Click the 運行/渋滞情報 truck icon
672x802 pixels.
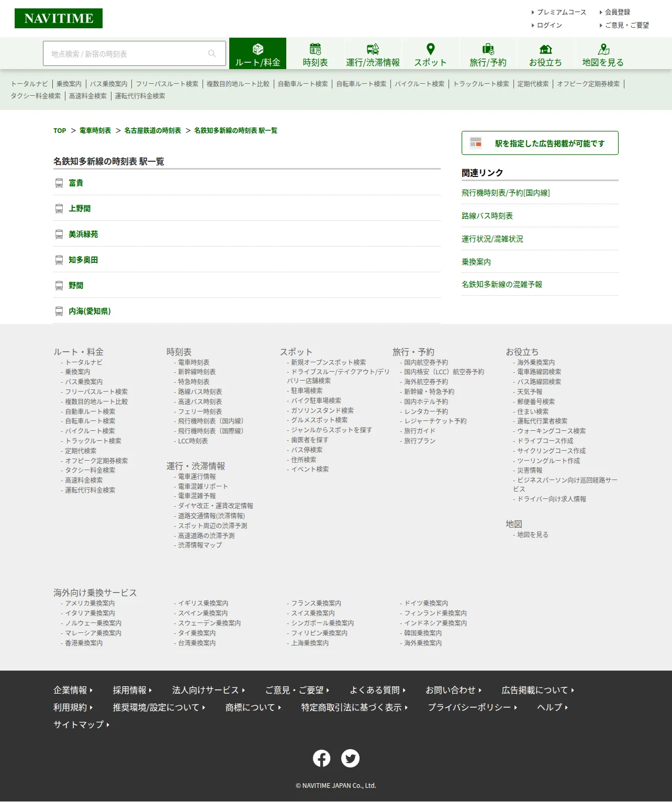click(373, 49)
